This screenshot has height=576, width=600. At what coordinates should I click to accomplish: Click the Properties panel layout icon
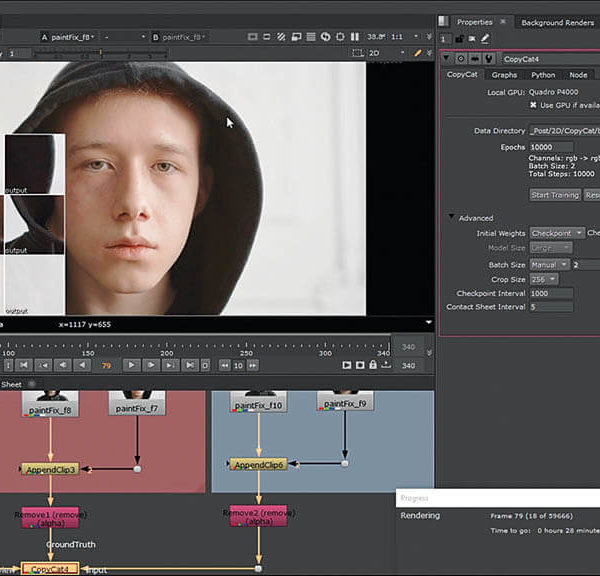pyautogui.click(x=443, y=21)
